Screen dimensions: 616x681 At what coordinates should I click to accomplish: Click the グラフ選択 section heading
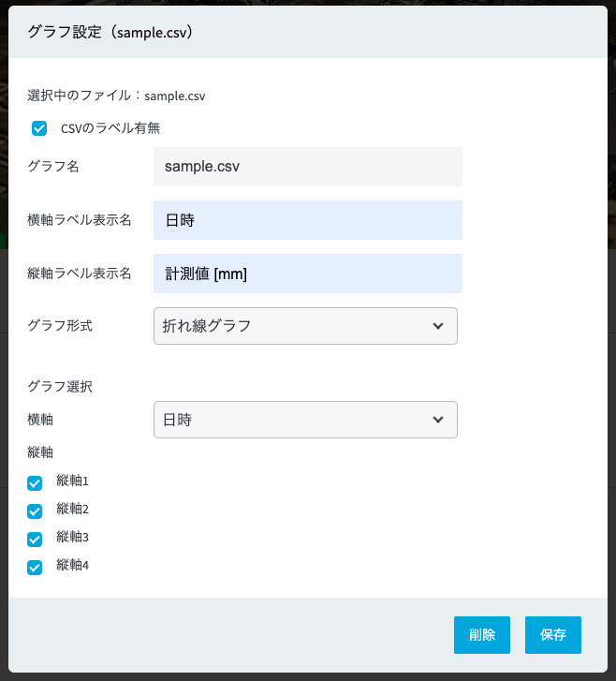pyautogui.click(x=60, y=386)
